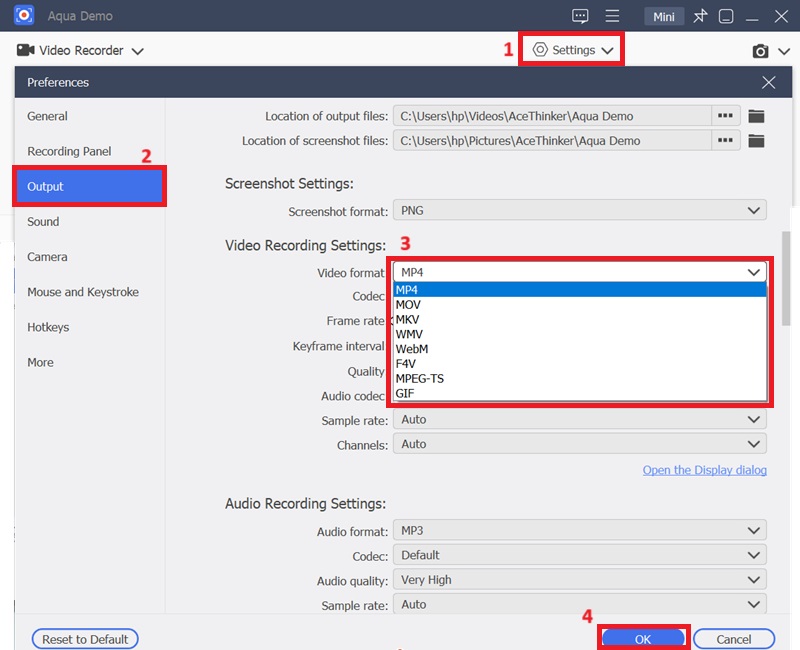Click Reset to Default button
This screenshot has height=650, width=800.
click(x=85, y=639)
